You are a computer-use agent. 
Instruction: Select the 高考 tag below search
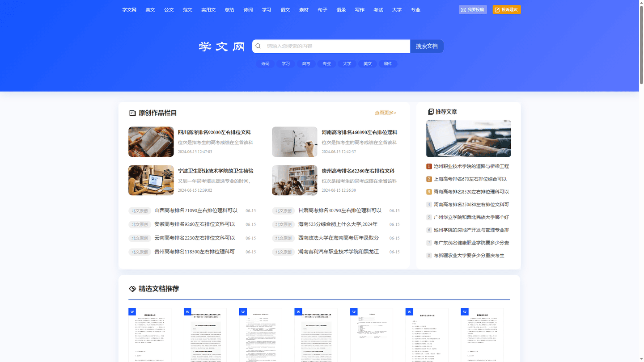click(x=306, y=63)
